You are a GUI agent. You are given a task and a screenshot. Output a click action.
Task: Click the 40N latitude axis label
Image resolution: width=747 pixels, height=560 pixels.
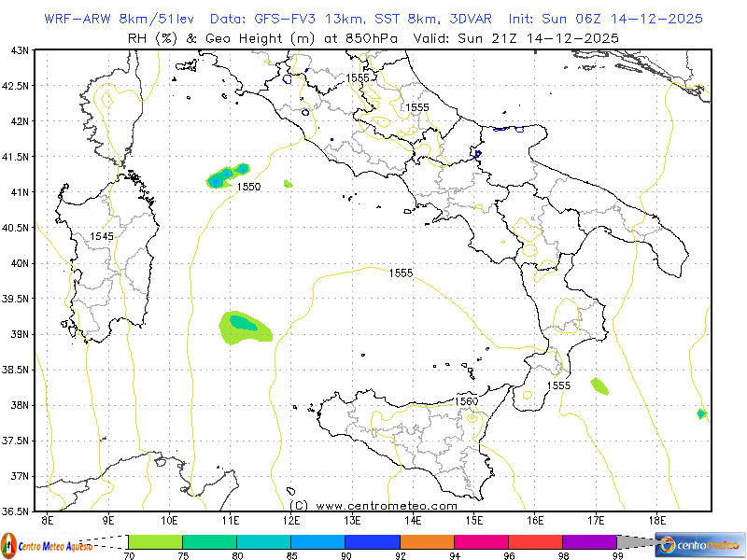coord(20,263)
